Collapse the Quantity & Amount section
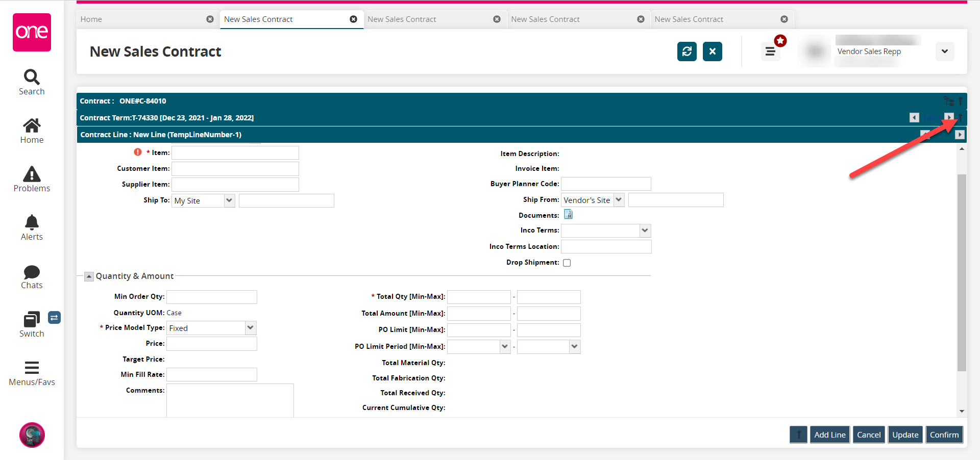980x460 pixels. [x=89, y=276]
